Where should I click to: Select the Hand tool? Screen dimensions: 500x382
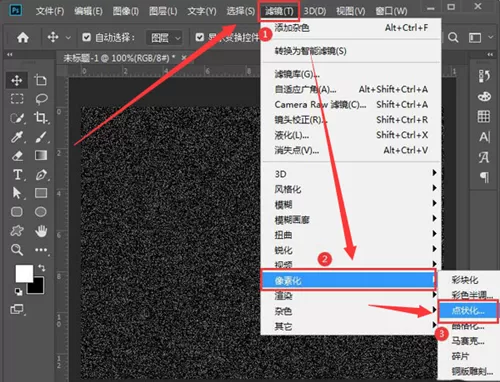[41, 231]
